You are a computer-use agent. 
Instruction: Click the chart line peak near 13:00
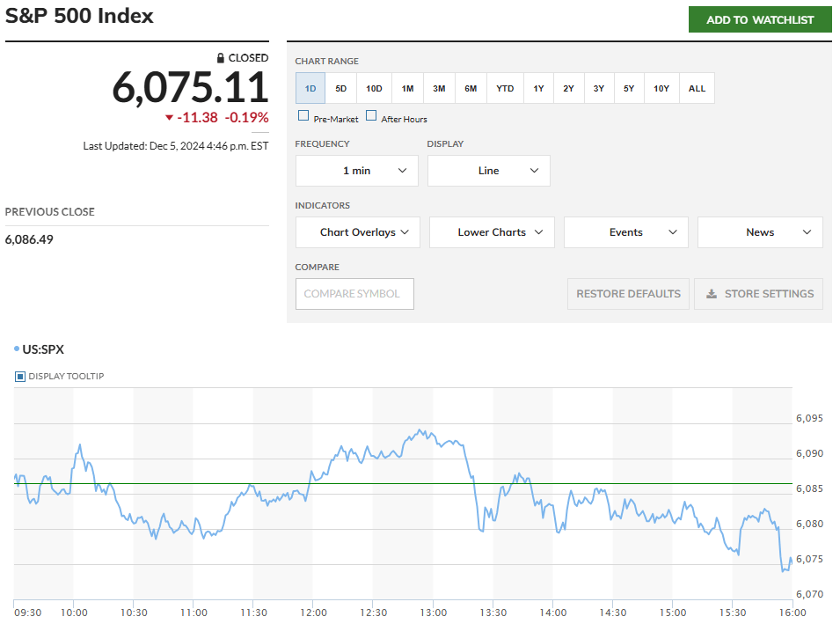tap(421, 431)
